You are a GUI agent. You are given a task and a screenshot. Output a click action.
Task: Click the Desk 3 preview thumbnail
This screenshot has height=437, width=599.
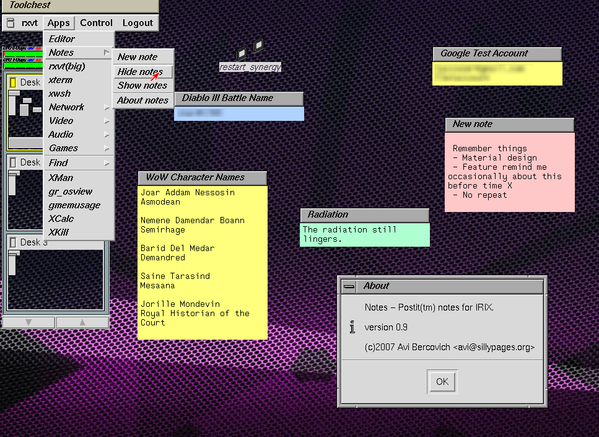tap(56, 279)
